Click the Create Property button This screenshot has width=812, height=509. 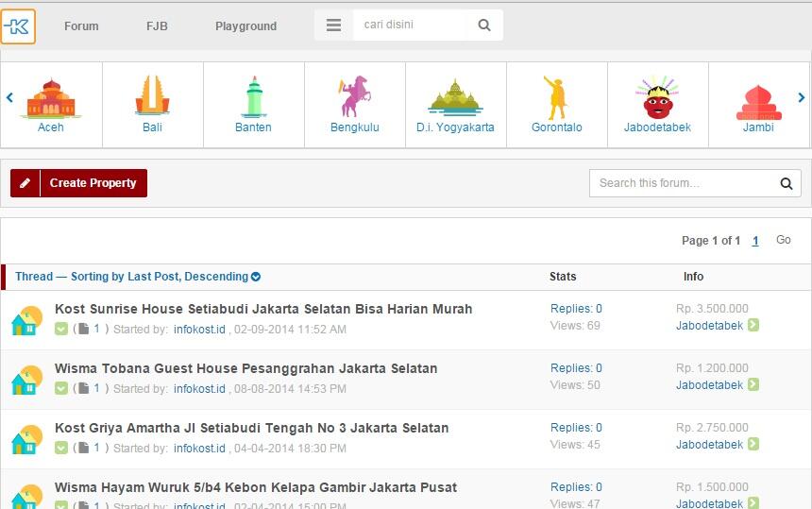[78, 183]
